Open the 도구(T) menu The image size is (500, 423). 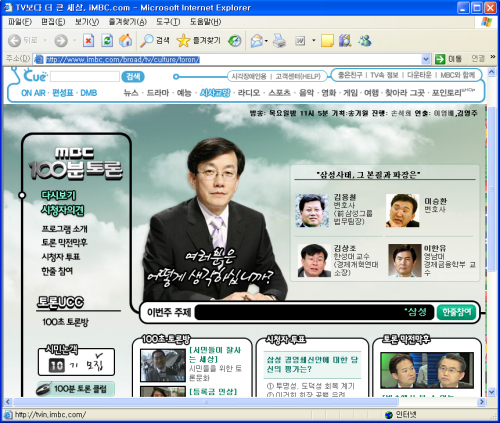pos(168,22)
